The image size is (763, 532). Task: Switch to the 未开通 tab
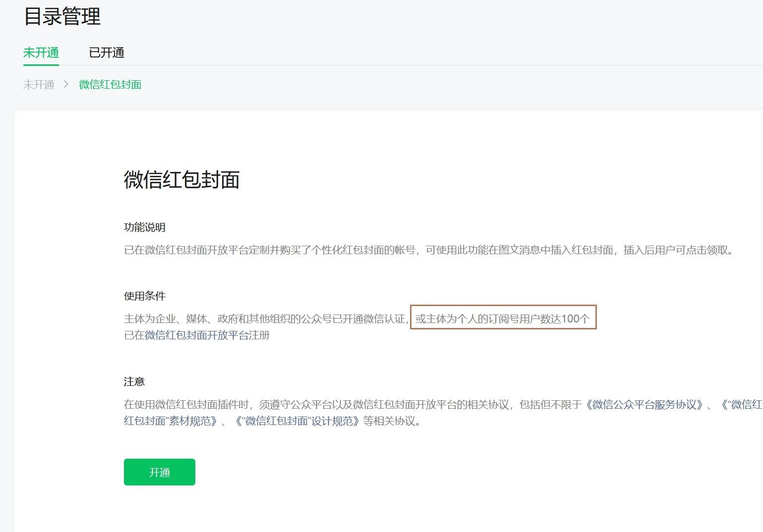click(x=41, y=53)
